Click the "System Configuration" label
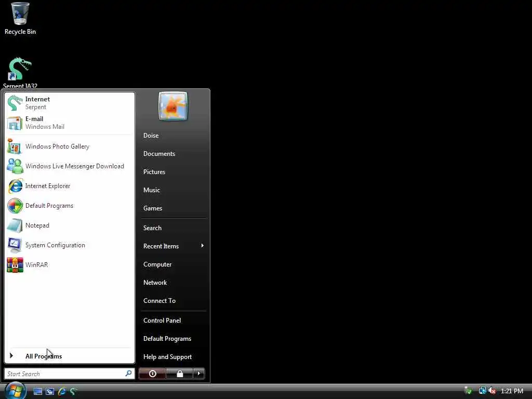 click(x=55, y=245)
